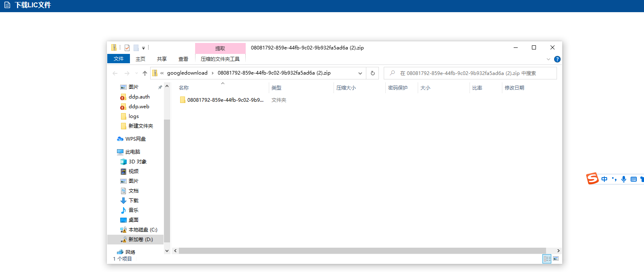The image size is (644, 272).
Task: Open the Sogou soft keyboard icon
Action: (633, 179)
